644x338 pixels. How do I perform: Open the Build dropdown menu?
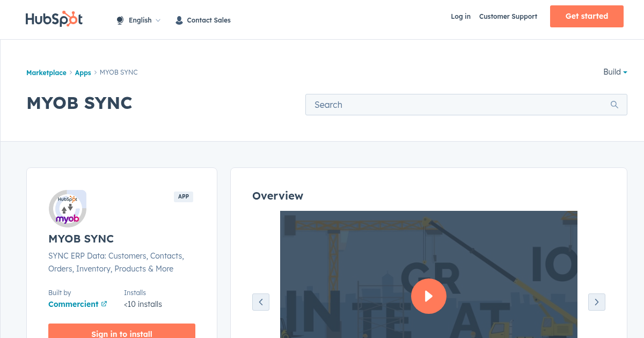point(615,72)
